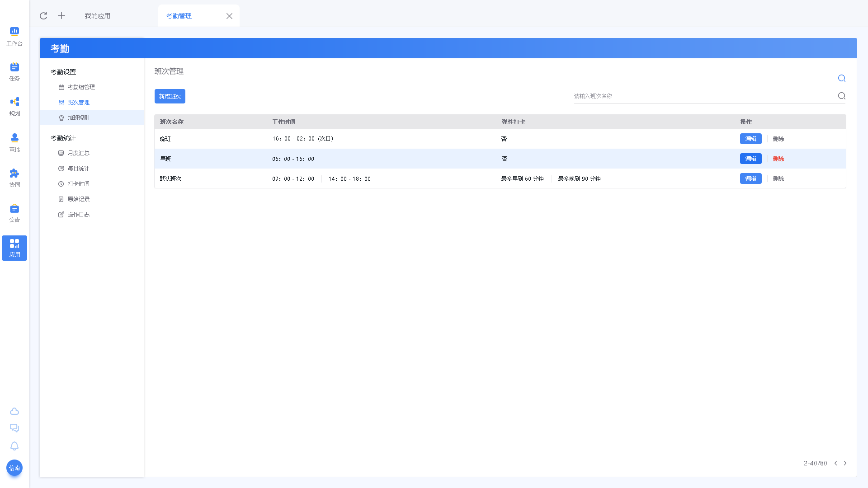The image size is (868, 488).
Task: Click the search icon in the shift name field
Action: click(x=841, y=96)
